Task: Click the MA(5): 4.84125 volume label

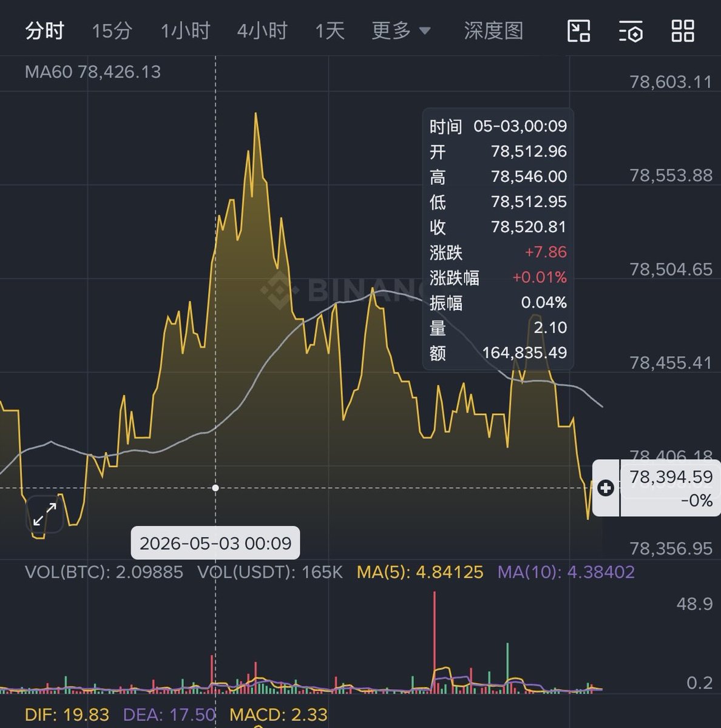Action: (420, 572)
